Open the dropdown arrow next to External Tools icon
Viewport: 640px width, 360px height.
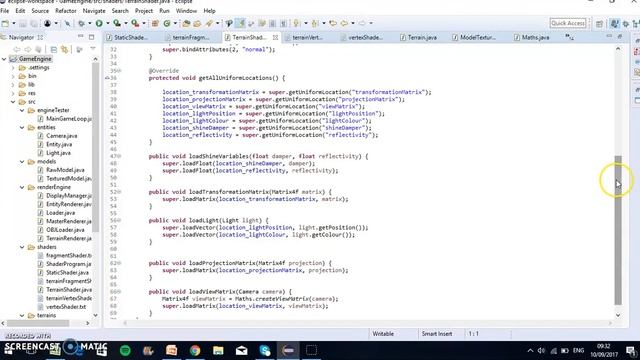[x=143, y=23]
